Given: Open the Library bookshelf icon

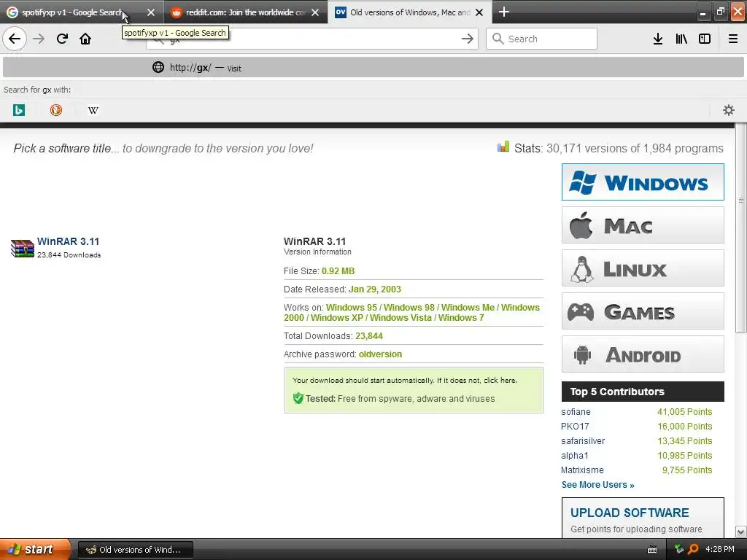Looking at the screenshot, I should pos(681,39).
